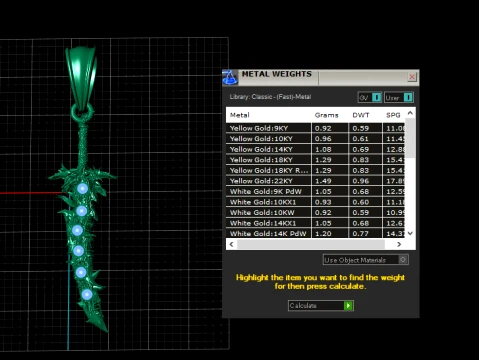
Task: Click DWT value 0.83 for Yellow Gold:18KY
Action: click(x=361, y=160)
